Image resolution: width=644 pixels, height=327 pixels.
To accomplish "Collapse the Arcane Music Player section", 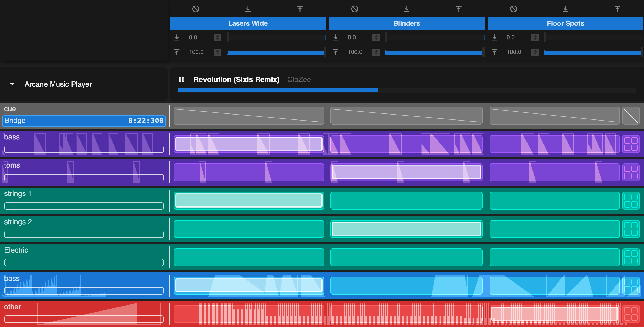I will point(12,84).
